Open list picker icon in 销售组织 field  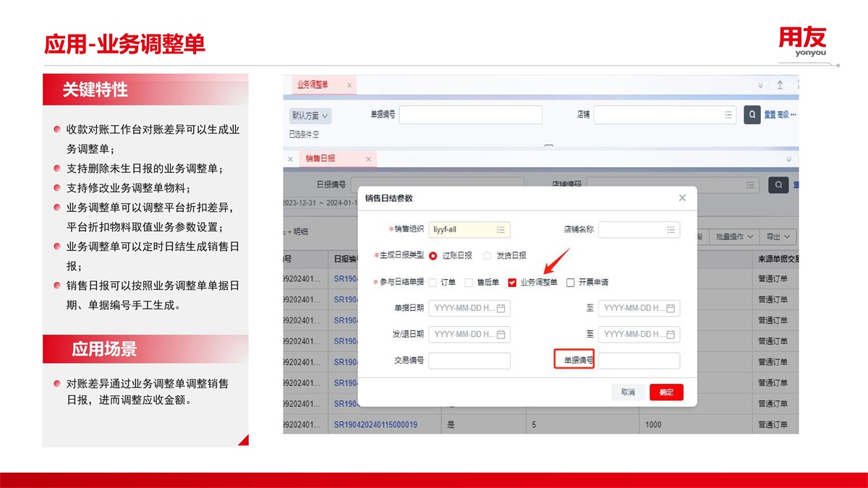tap(501, 230)
